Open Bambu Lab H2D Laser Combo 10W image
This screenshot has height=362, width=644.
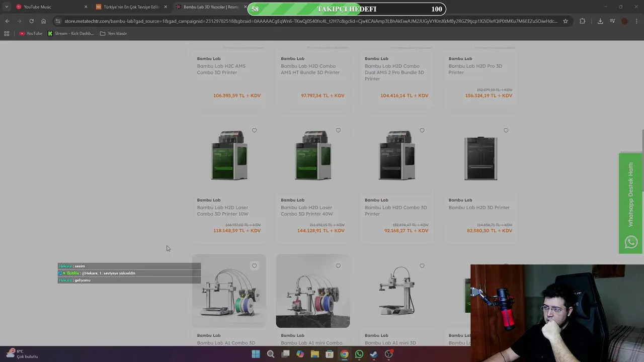click(x=229, y=155)
